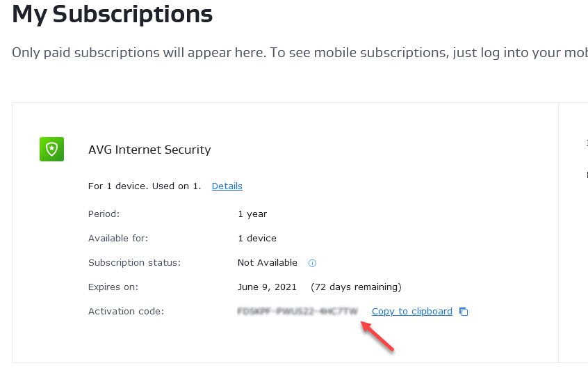Click the Activation code label
588x377 pixels.
click(x=126, y=312)
